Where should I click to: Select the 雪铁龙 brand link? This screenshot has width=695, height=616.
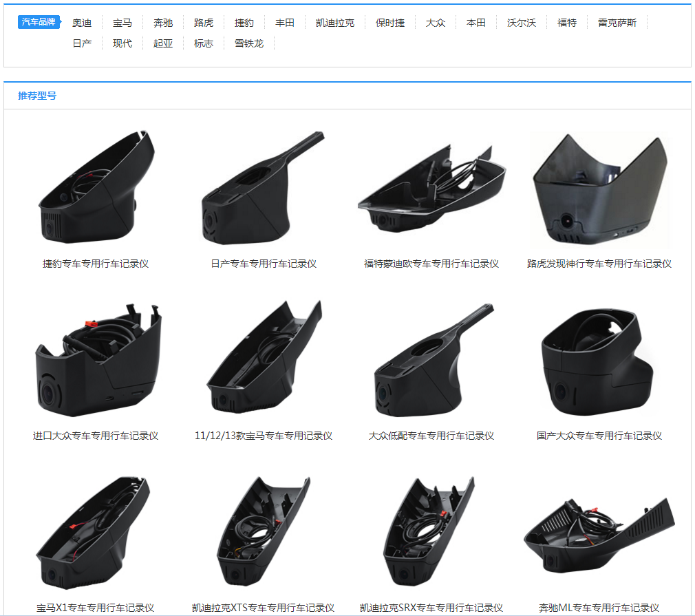tap(248, 43)
